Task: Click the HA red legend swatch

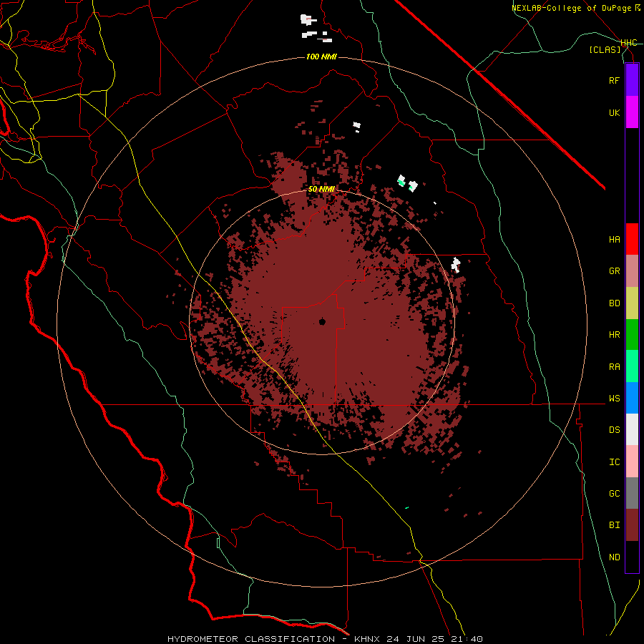Action: (x=632, y=239)
